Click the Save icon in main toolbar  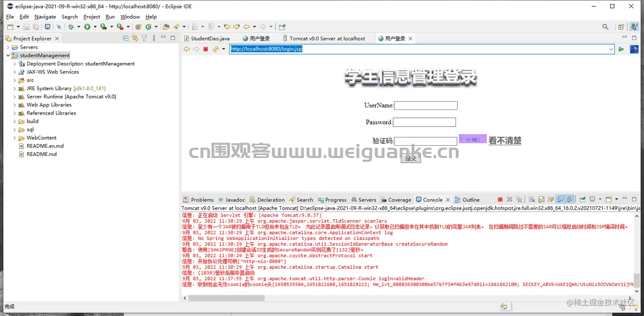26,27
